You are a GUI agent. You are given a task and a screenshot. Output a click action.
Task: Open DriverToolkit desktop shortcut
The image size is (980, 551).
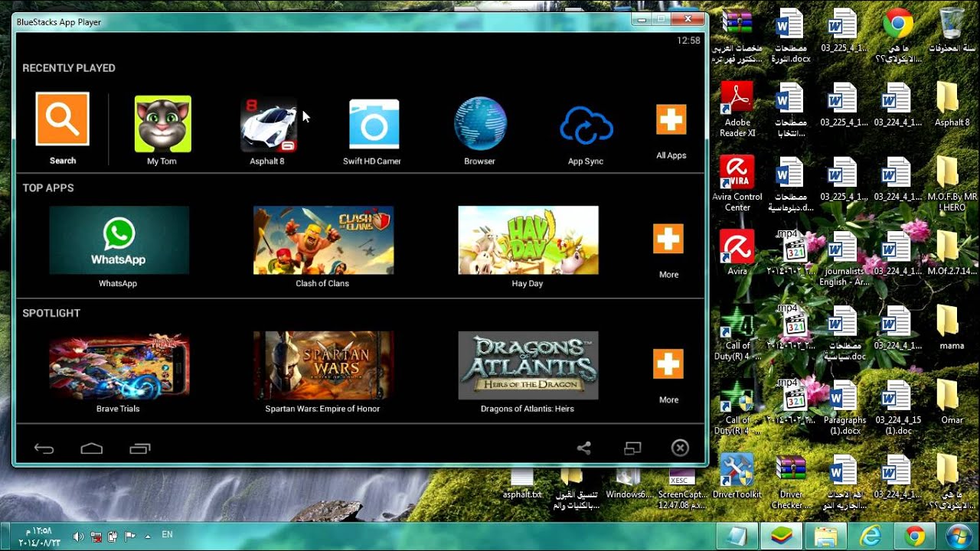[x=737, y=476]
